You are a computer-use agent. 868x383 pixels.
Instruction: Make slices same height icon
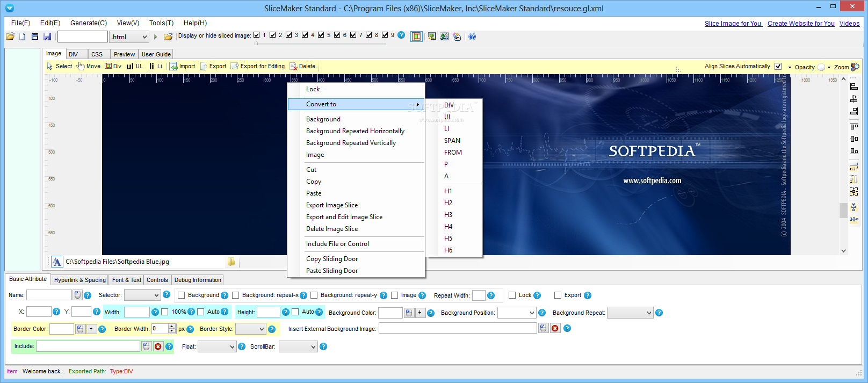[x=854, y=179]
